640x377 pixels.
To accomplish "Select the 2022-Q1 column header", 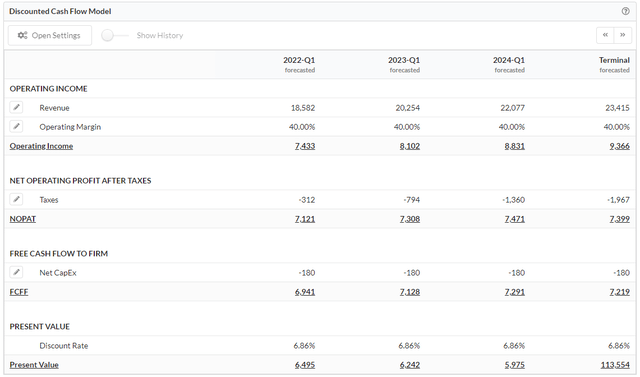I will click(299, 64).
